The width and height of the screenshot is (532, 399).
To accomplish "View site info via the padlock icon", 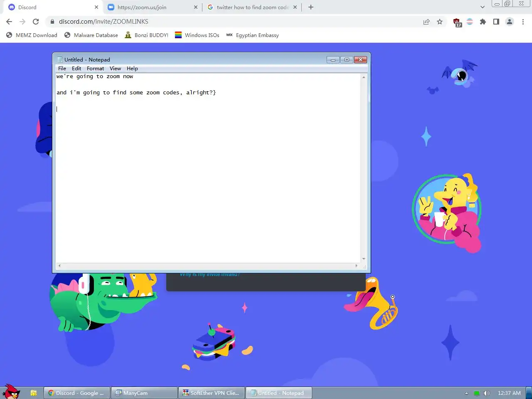I will pyautogui.click(x=52, y=22).
